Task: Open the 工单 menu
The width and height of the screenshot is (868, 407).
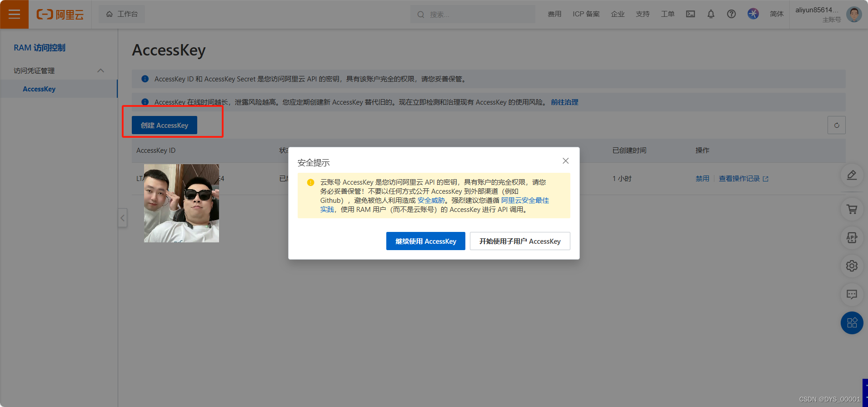Action: (x=668, y=14)
